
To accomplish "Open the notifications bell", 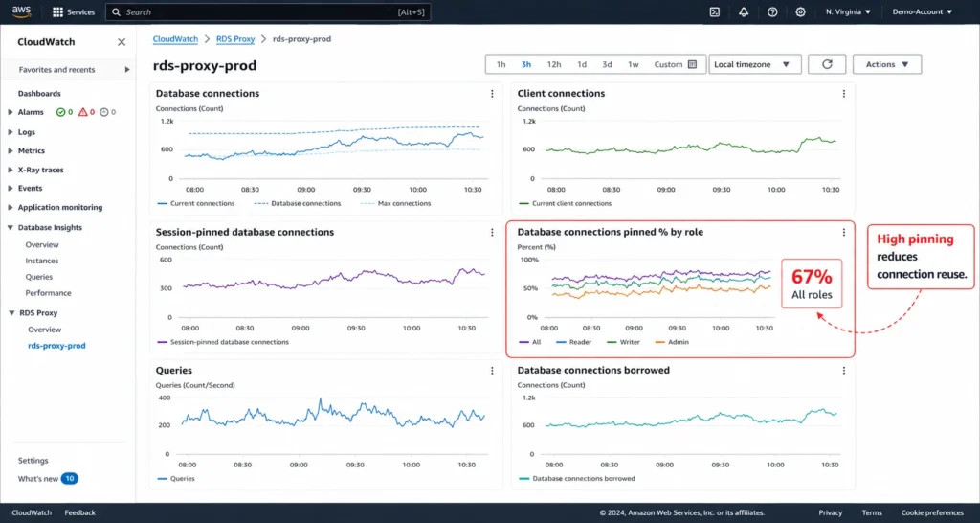I will pyautogui.click(x=744, y=11).
